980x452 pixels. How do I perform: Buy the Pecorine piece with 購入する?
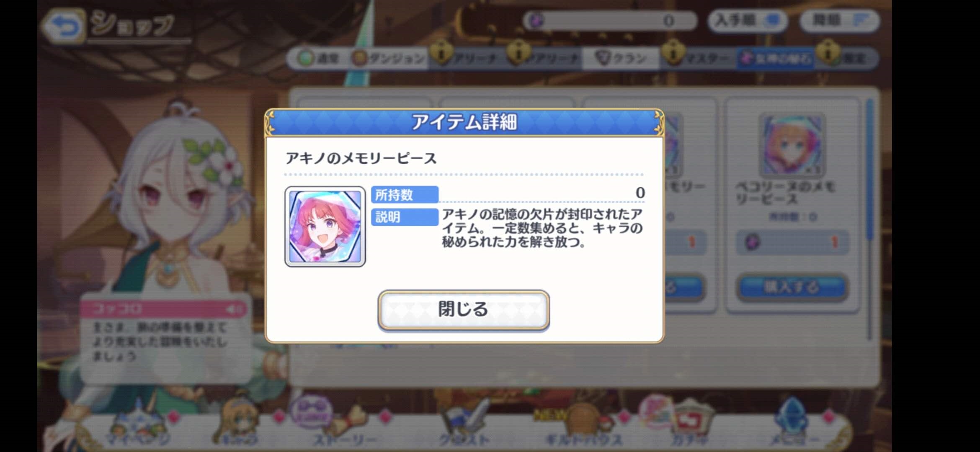click(792, 287)
